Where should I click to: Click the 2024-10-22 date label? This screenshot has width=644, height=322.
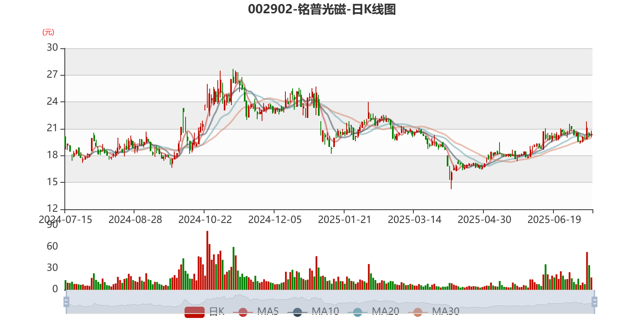(x=205, y=220)
